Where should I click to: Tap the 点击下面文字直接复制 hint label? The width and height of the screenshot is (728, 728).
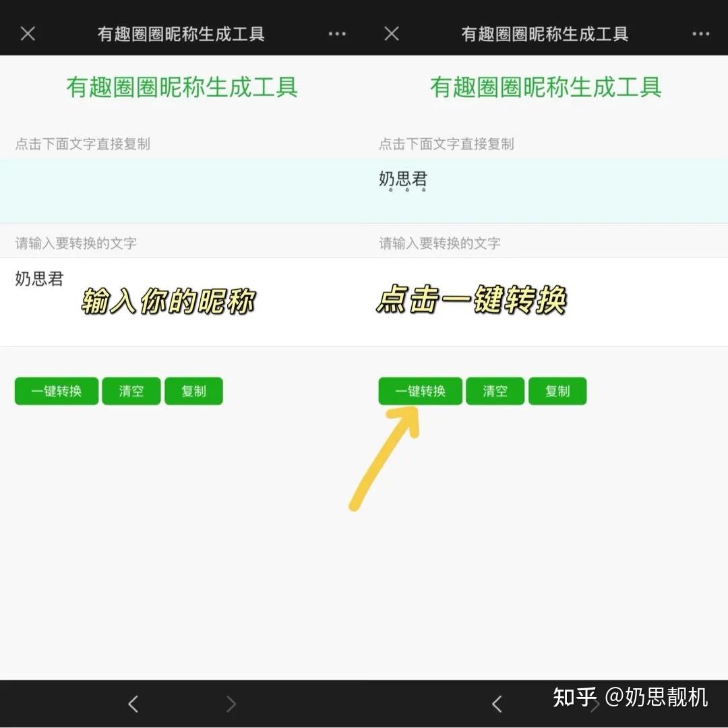point(81,144)
